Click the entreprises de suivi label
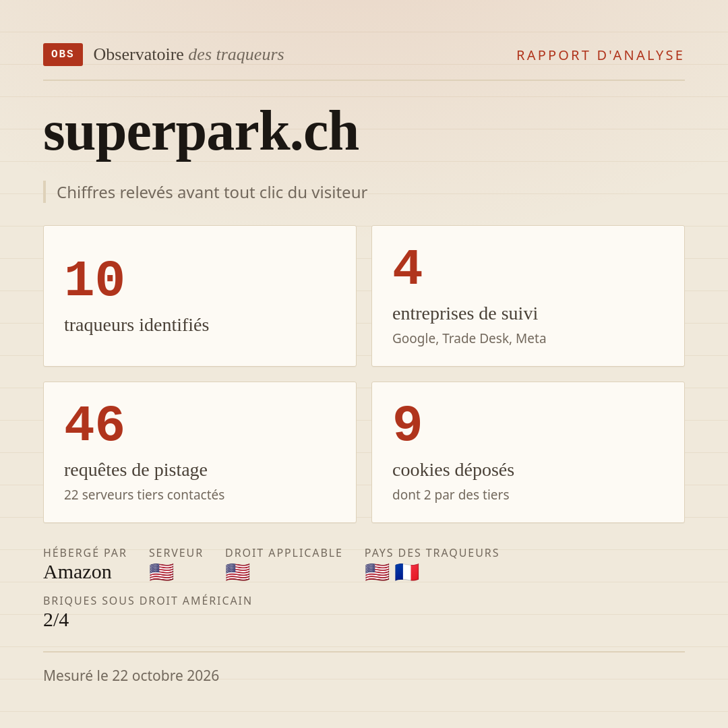Viewport: 728px width, 728px height. [464, 313]
